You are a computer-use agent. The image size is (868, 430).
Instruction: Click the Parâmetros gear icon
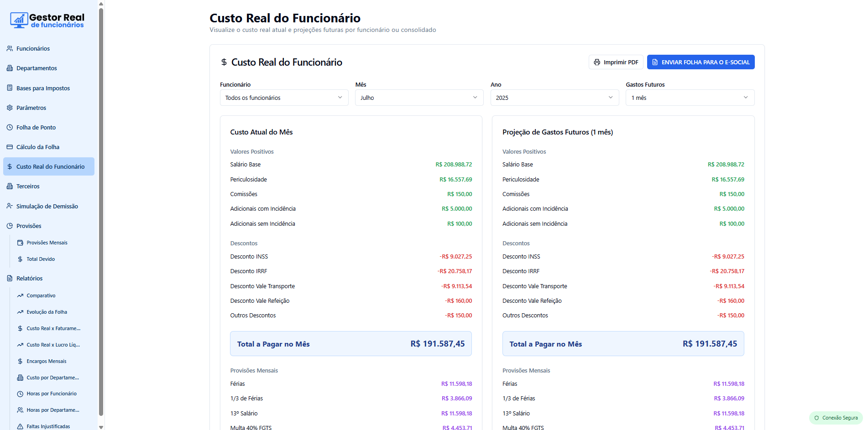10,108
